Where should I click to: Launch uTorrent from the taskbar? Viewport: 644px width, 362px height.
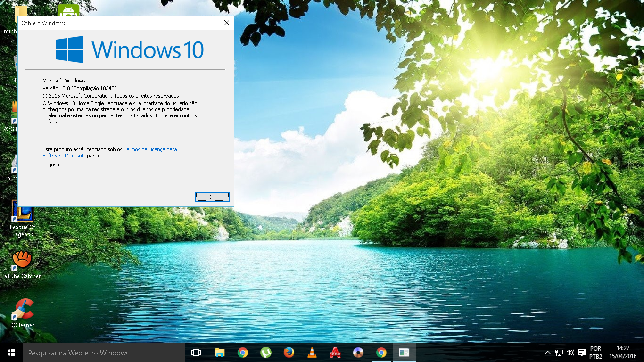click(266, 353)
